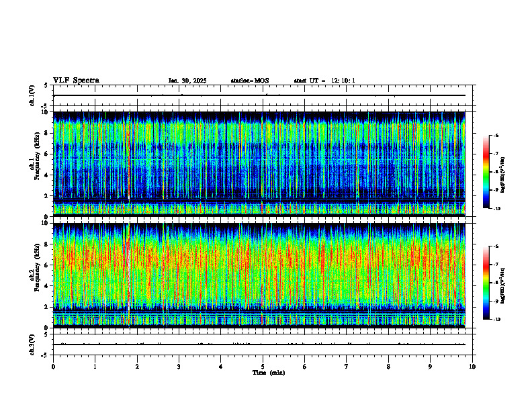Click the "-6" label on ch.1 color bar

pyautogui.click(x=496, y=135)
